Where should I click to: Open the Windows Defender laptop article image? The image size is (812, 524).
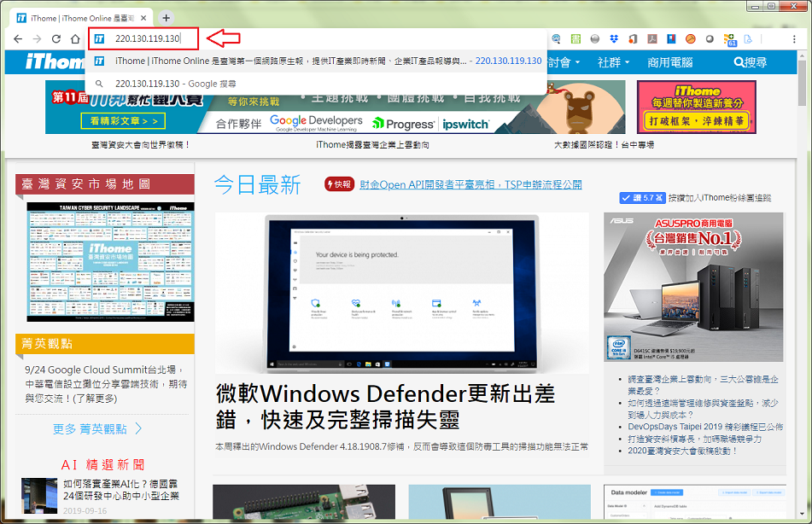tap(402, 293)
